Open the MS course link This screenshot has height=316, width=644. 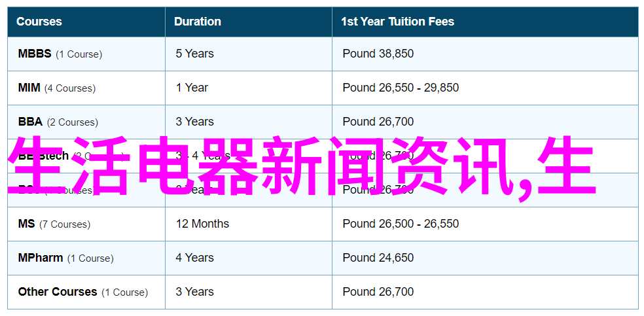click(27, 224)
